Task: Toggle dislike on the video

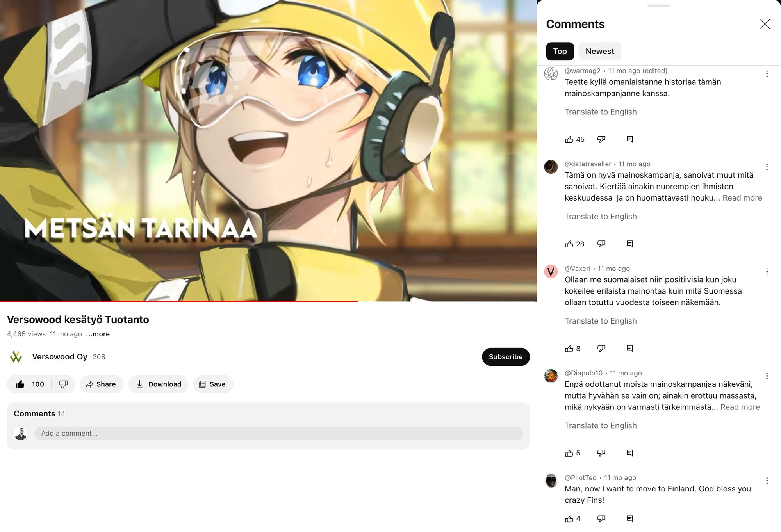Action: pos(63,384)
